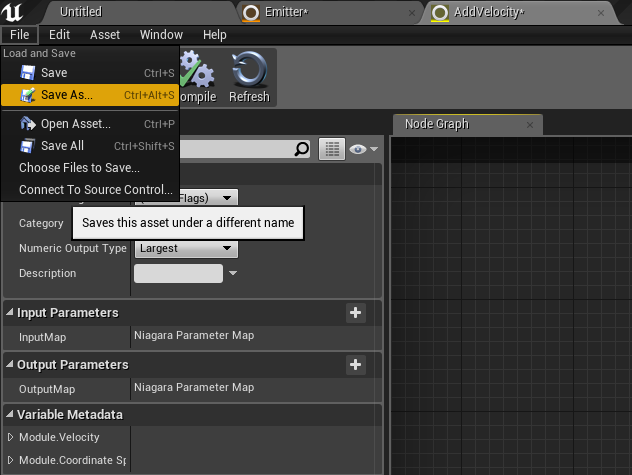Switch to the Untitled tab
The image size is (632, 475).
(137, 12)
